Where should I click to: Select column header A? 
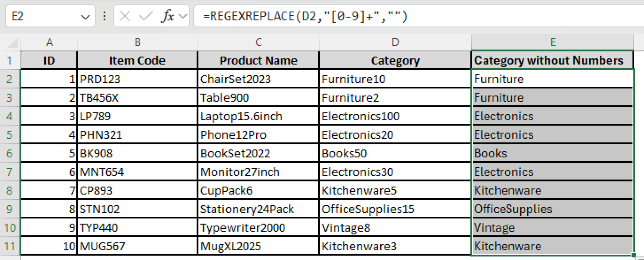coord(49,42)
